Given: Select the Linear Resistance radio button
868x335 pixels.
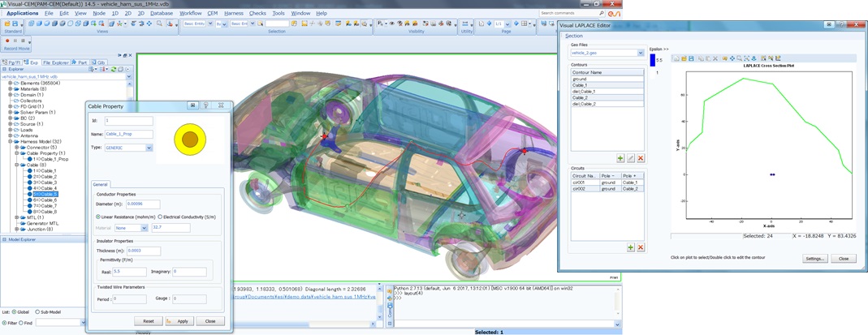Looking at the screenshot, I should [x=98, y=217].
